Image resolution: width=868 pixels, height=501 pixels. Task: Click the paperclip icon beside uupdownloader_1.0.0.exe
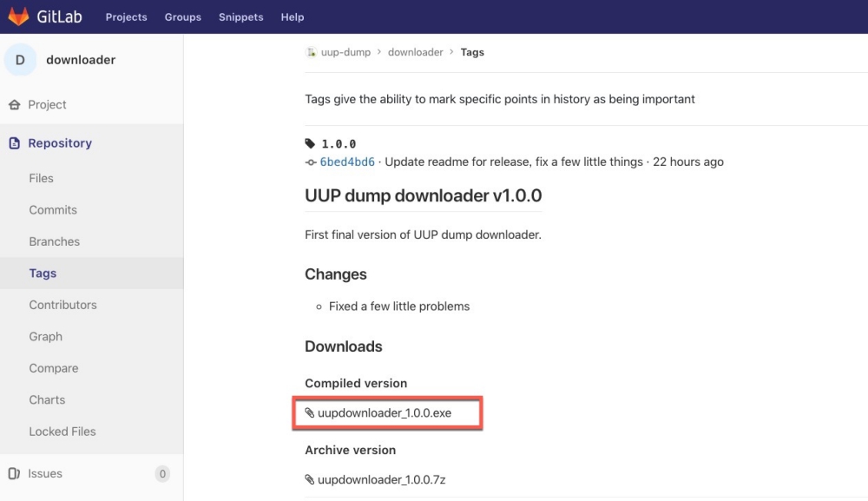pyautogui.click(x=310, y=413)
